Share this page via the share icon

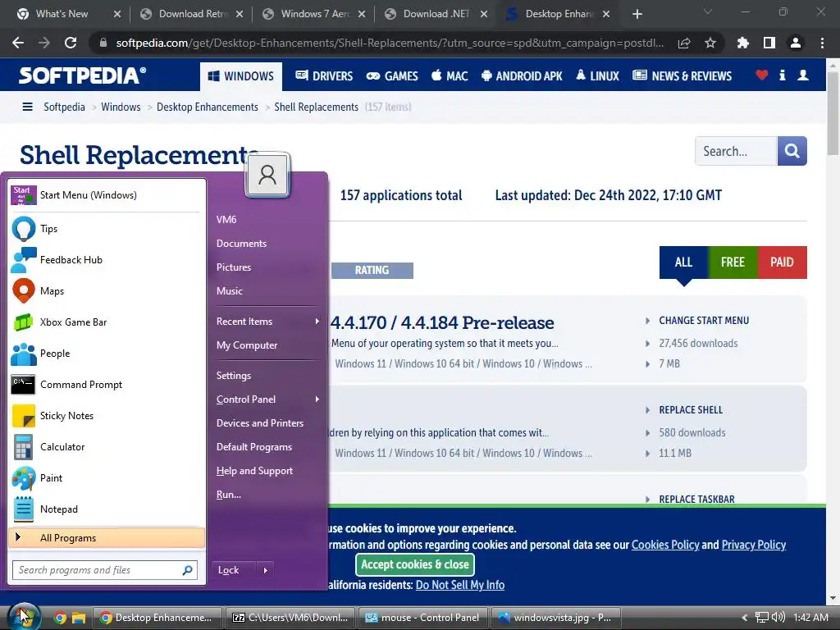684,43
